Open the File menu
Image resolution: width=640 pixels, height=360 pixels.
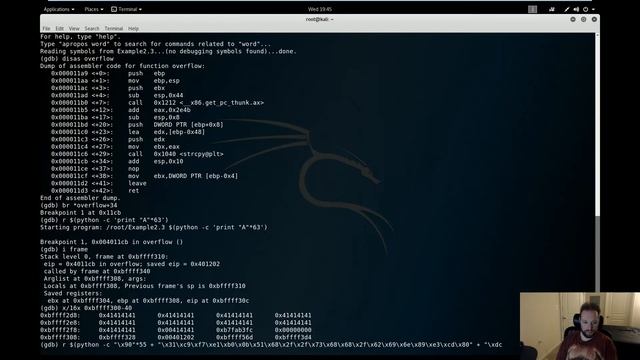click(46, 29)
